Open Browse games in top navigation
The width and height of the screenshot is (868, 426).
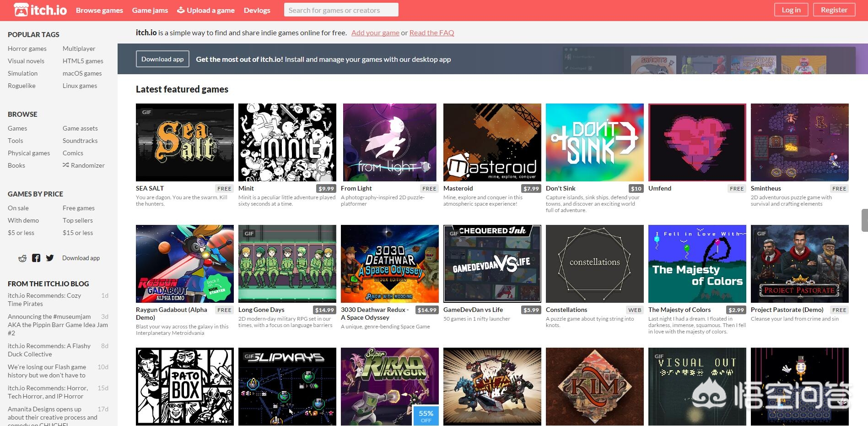[99, 10]
